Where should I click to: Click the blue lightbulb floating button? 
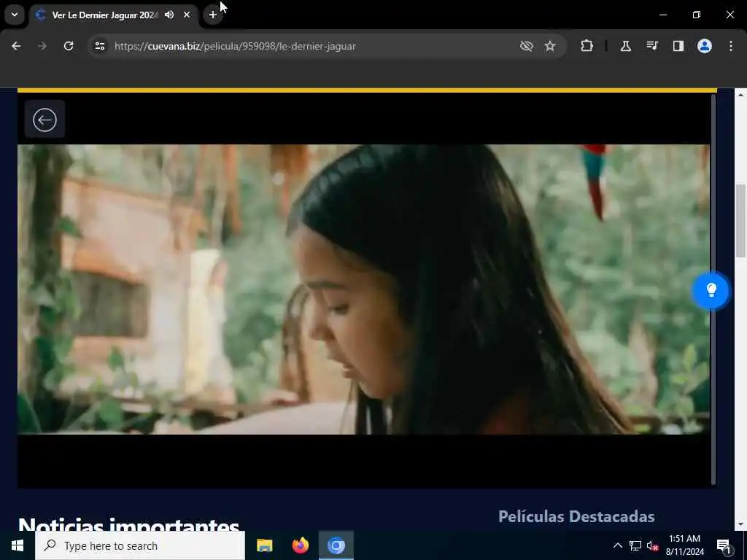(711, 290)
